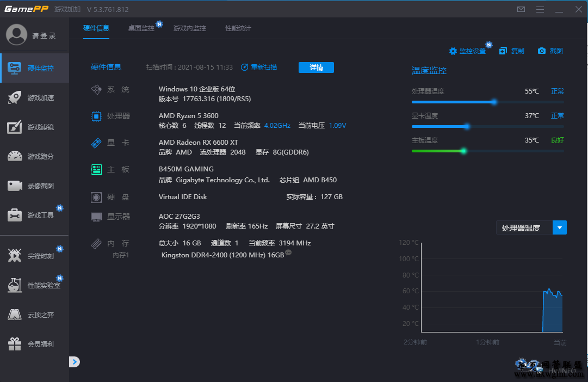Switch to the 游戏内监控 tab
Screen dimensions: 588x382
click(x=190, y=28)
